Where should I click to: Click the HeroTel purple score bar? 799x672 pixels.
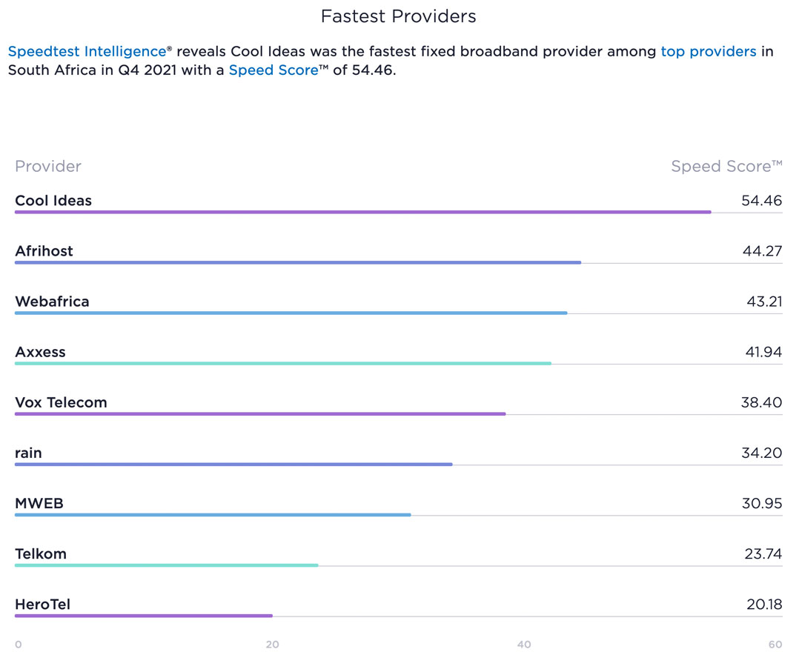point(143,616)
